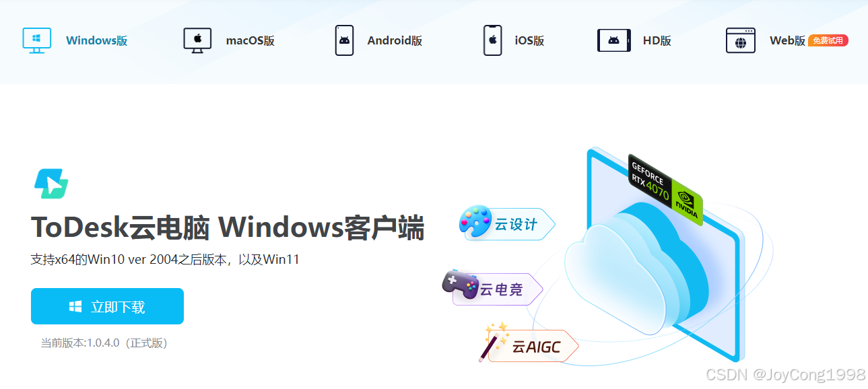Click the 支持x64的Win10 requirement text
This screenshot has width=868, height=389.
[165, 259]
